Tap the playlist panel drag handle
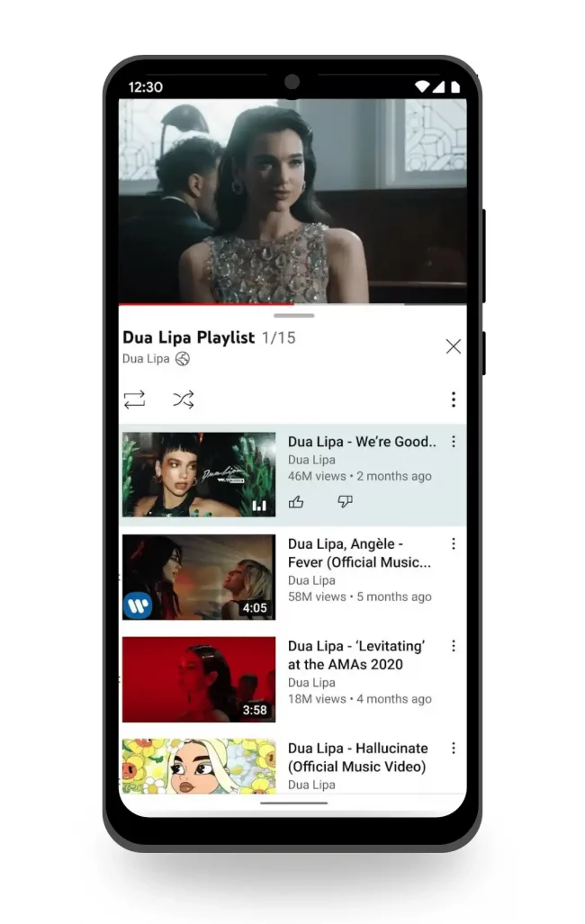The height and width of the screenshot is (924, 585). 293,316
